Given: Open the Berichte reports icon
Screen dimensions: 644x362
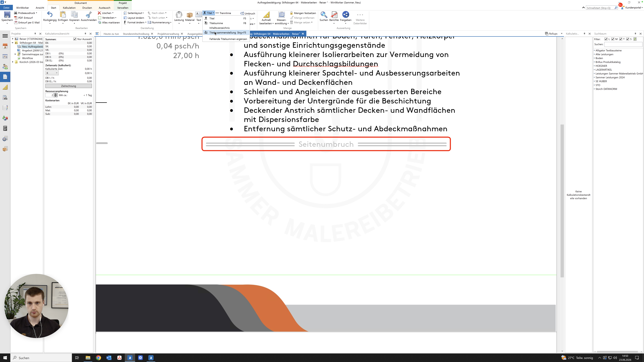Looking at the screenshot, I should tap(334, 15).
